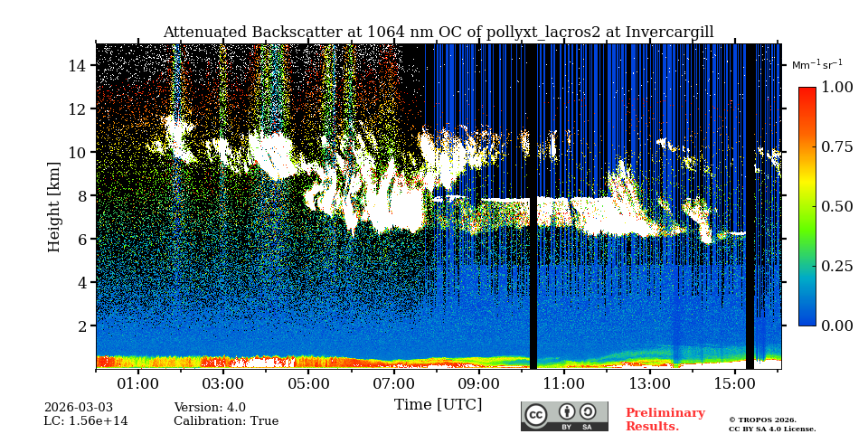868x434 pixels.
Task: Click the red top of the colorbar
Action: pos(807,93)
